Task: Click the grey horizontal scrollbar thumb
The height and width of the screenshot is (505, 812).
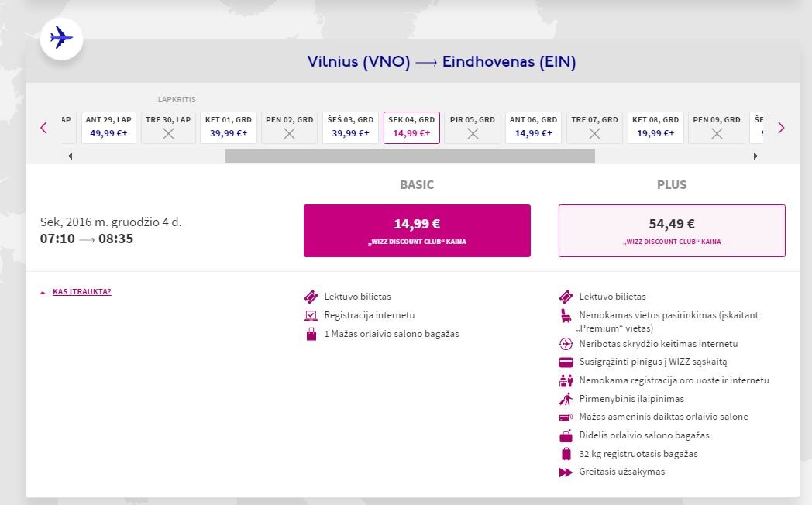Action: click(410, 156)
